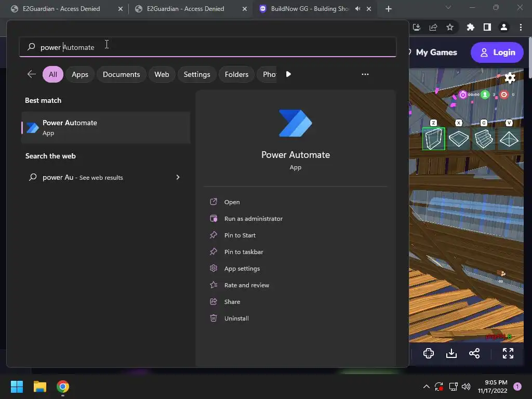Click the browser page scrollbar thumb
532x399 pixels.
point(529,58)
